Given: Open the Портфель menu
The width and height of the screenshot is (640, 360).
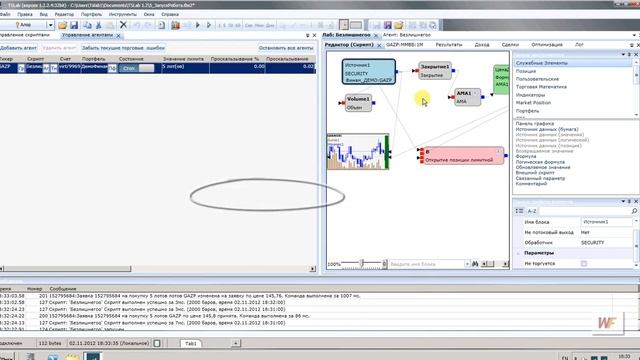Looking at the screenshot, I should coord(91,14).
